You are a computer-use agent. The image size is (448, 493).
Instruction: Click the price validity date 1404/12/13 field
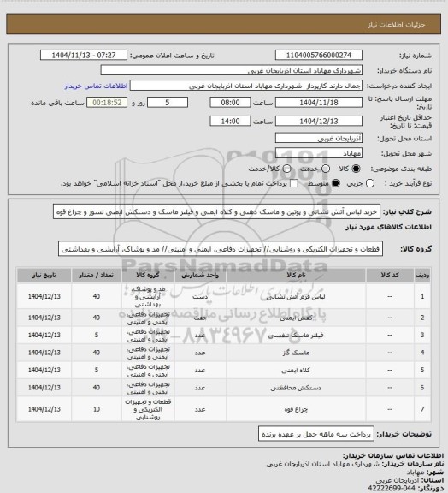click(x=319, y=121)
